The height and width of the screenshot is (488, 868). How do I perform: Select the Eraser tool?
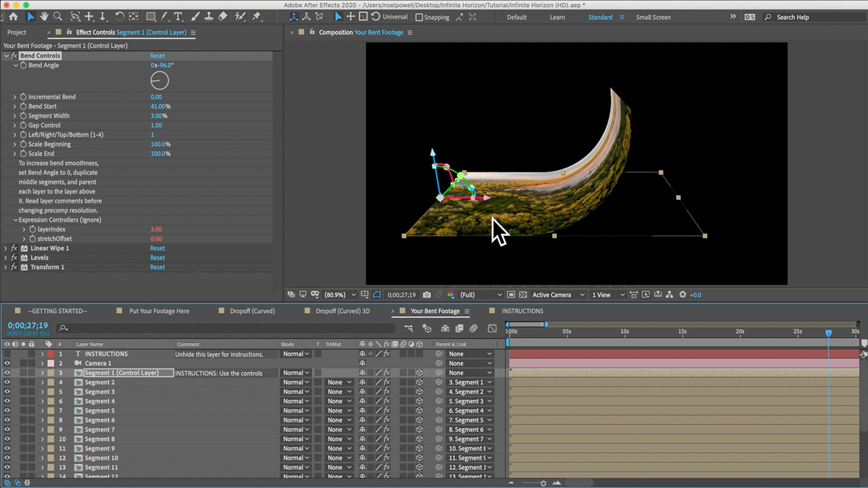coord(222,17)
